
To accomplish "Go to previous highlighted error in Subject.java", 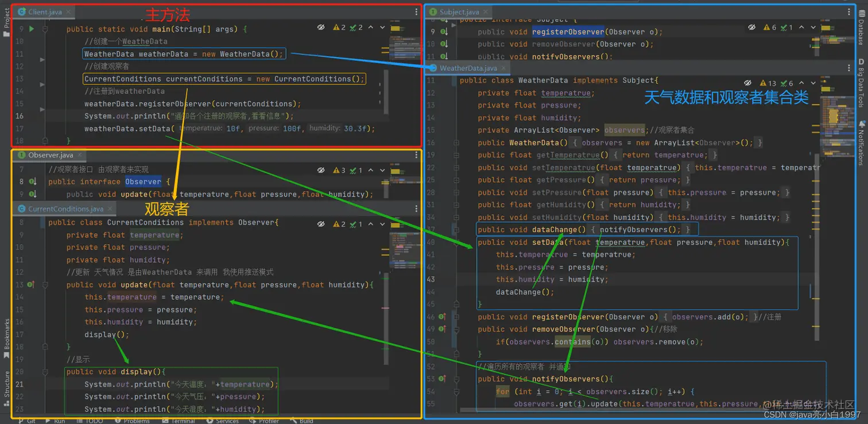I will click(x=801, y=27).
